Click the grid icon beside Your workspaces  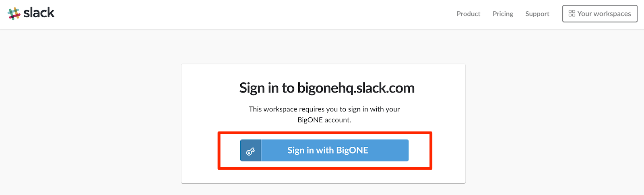572,14
